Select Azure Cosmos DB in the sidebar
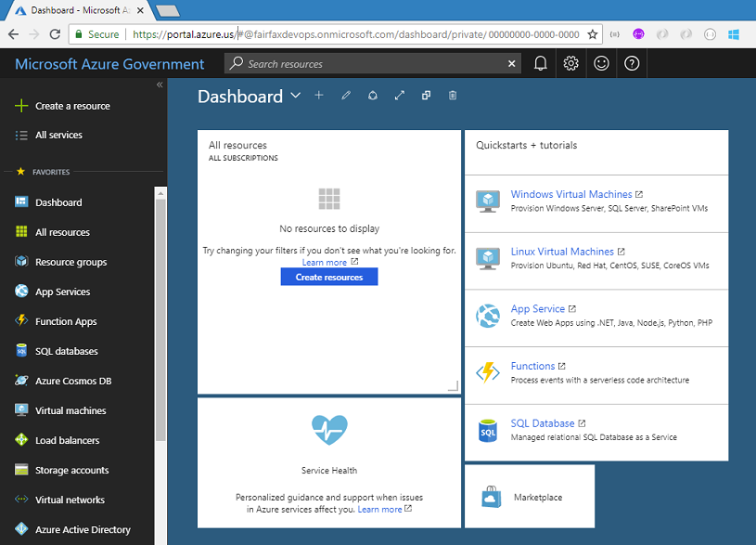The height and width of the screenshot is (545, 756). pos(64,381)
